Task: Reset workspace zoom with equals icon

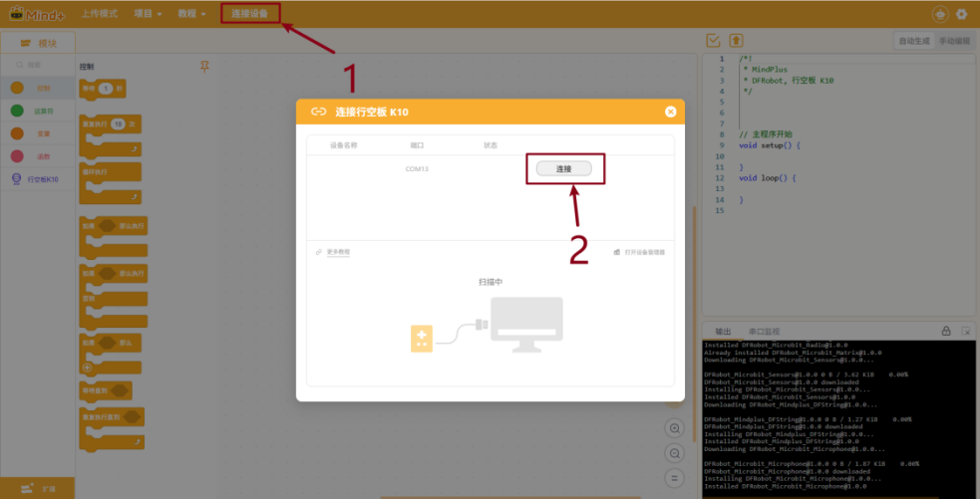Action: coord(674,479)
